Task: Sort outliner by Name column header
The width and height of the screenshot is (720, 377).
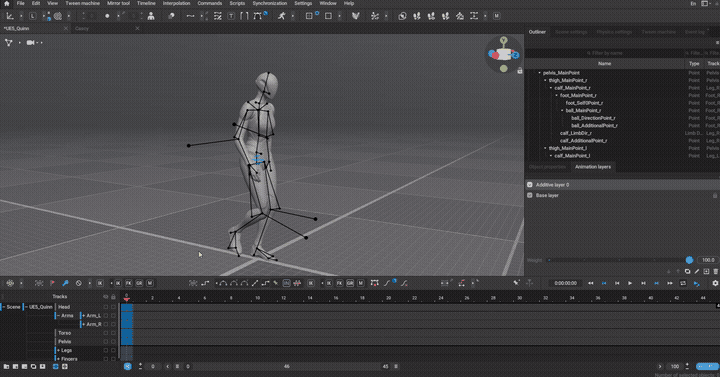Action: pyautogui.click(x=604, y=63)
